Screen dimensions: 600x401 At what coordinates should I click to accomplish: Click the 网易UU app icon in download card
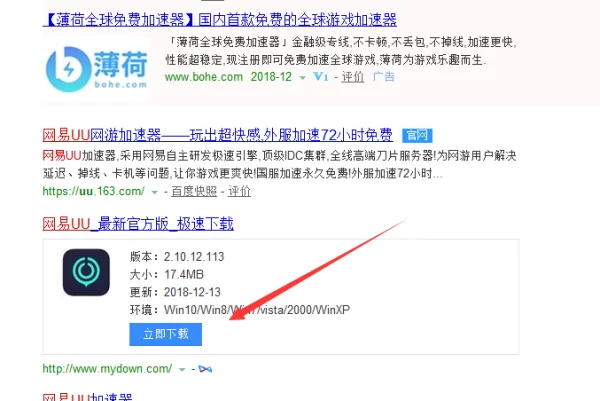coord(86,272)
